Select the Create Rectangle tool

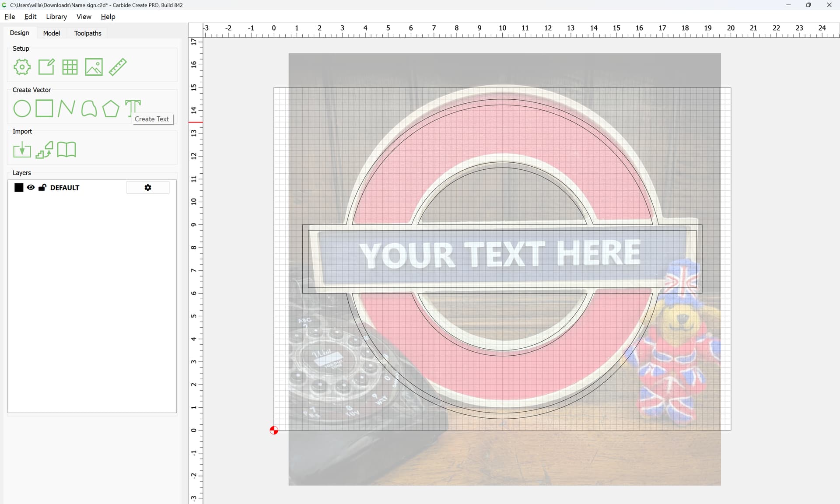[44, 108]
